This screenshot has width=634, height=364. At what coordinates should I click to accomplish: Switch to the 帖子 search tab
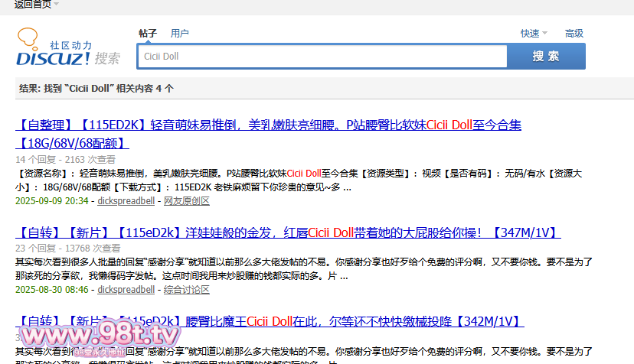[x=148, y=33]
